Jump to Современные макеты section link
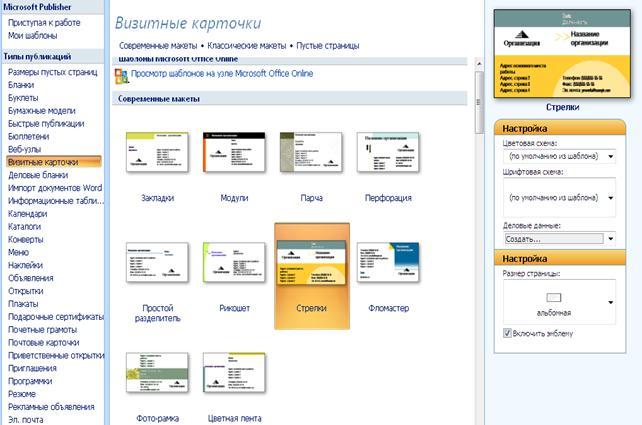 (158, 45)
